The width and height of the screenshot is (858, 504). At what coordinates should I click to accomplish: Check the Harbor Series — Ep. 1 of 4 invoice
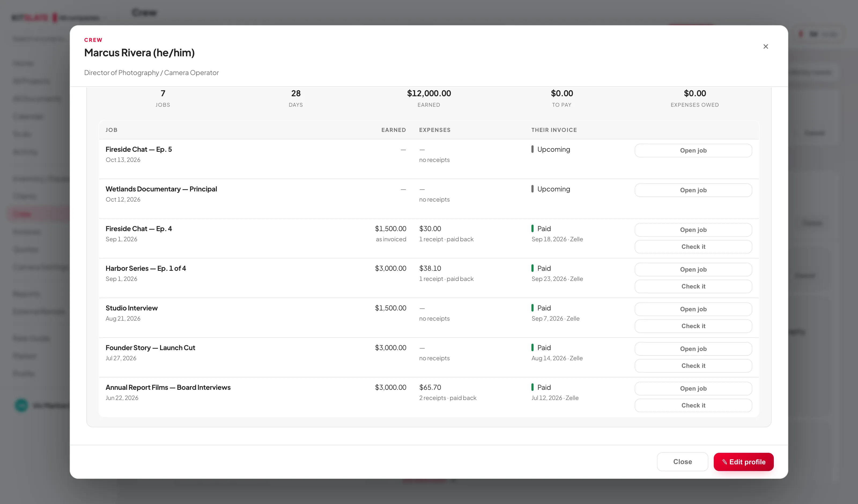coord(693,286)
